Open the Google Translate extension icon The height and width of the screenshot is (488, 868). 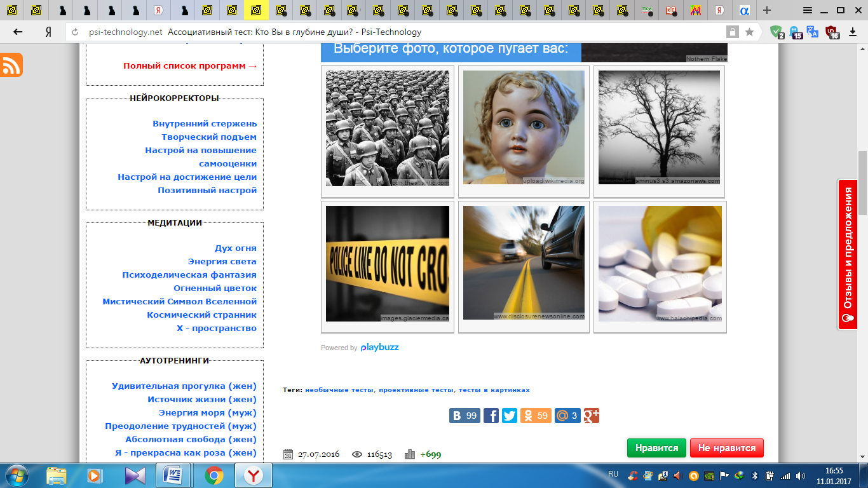tap(813, 31)
